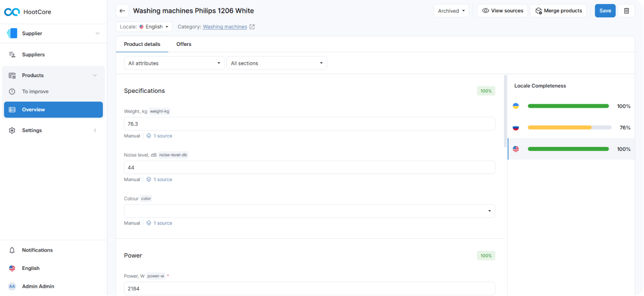
Task: Click the Overview table icon
Action: tap(12, 110)
